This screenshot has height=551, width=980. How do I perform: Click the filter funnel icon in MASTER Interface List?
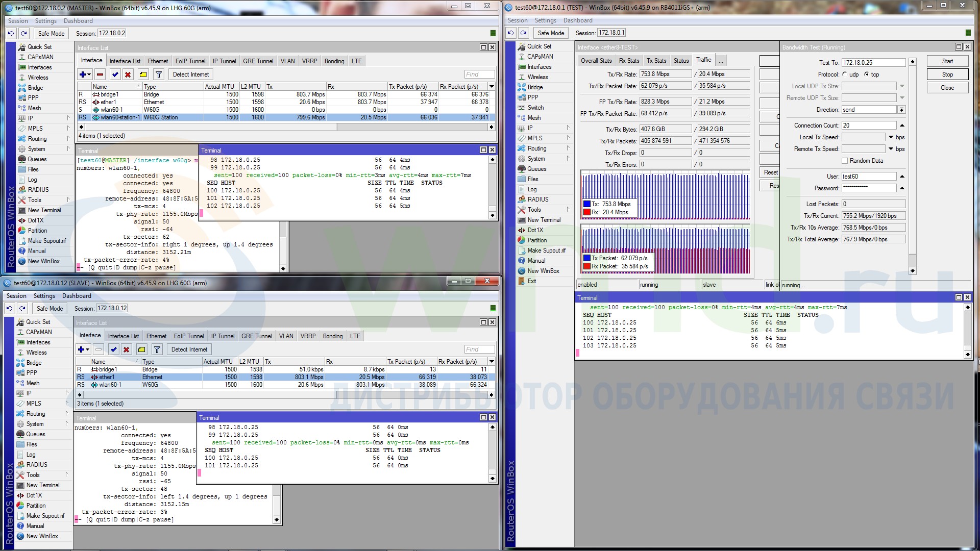[159, 74]
